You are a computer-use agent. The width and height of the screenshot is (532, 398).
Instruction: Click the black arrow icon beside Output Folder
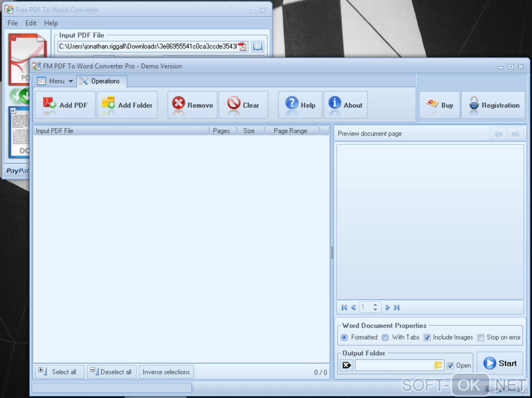(346, 365)
